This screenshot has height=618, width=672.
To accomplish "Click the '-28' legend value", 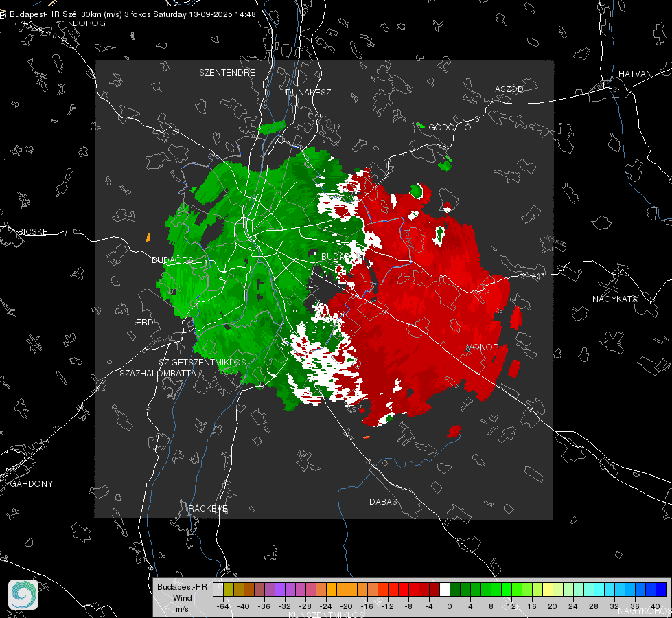I will [305, 606].
